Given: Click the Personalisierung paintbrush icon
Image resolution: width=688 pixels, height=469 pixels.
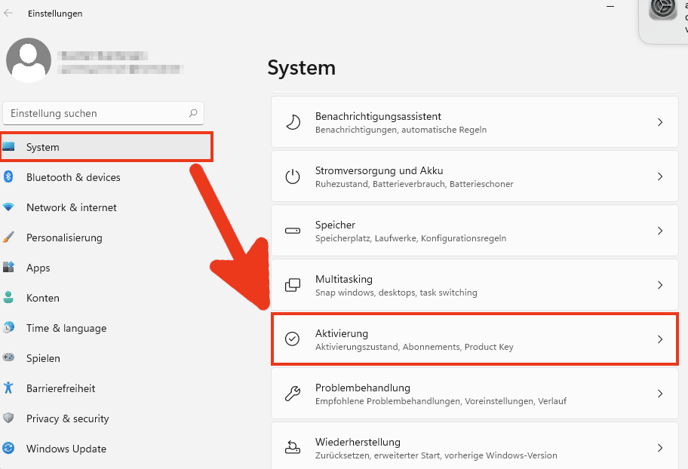Looking at the screenshot, I should pos(8,238).
